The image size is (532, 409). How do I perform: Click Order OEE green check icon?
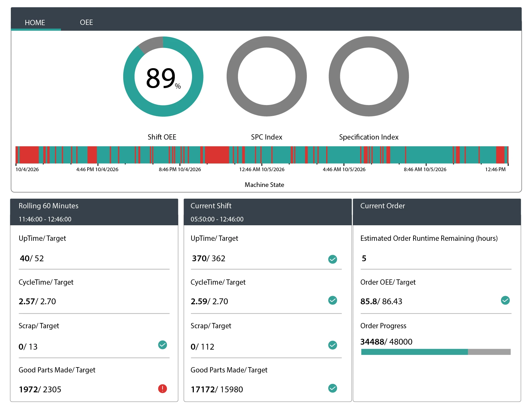point(505,300)
